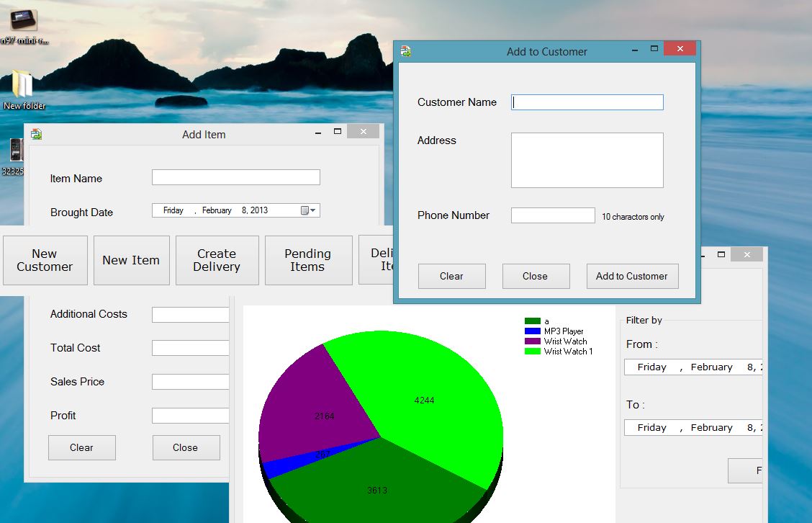Click the partially visible button below the To date
Screen dimensions: 812x523
pos(745,470)
